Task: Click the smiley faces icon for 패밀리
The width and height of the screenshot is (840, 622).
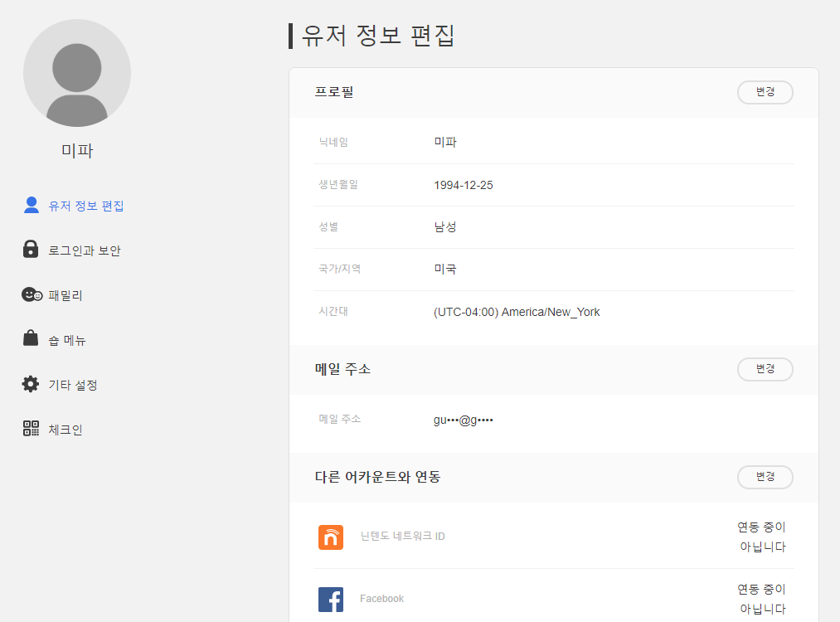Action: (32, 294)
